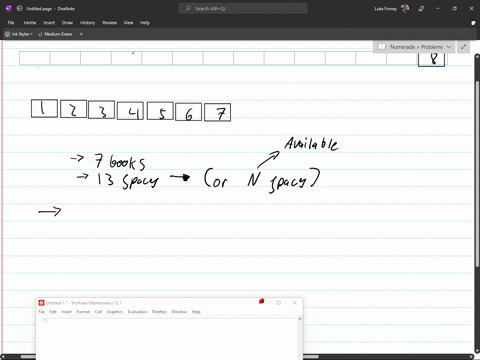The image size is (480, 360).
Task: Click the Ink Styles pen icon
Action: click(x=7, y=34)
